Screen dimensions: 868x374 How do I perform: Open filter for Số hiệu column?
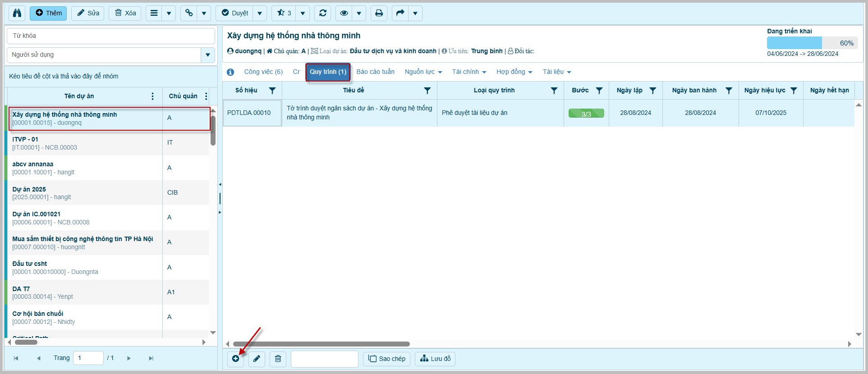click(x=272, y=91)
